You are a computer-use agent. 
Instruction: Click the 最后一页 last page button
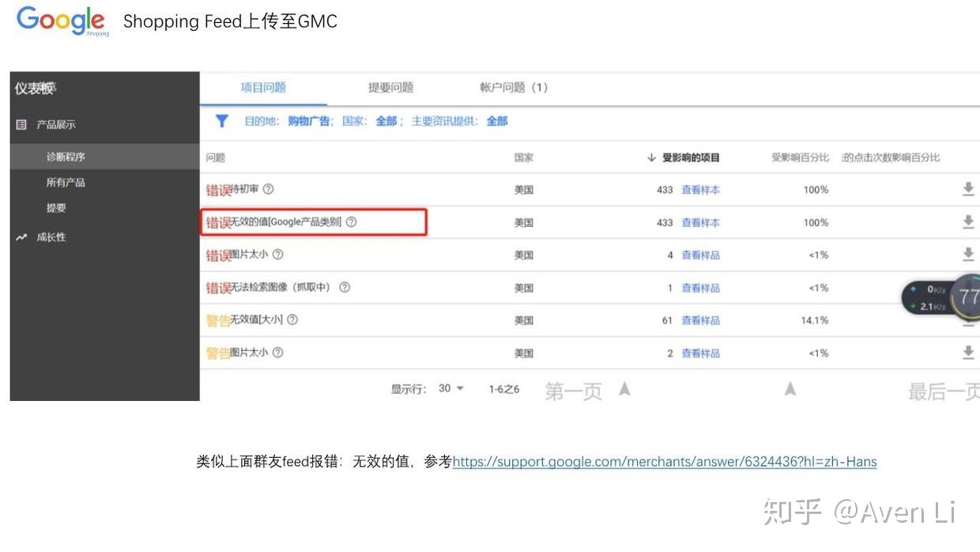944,391
